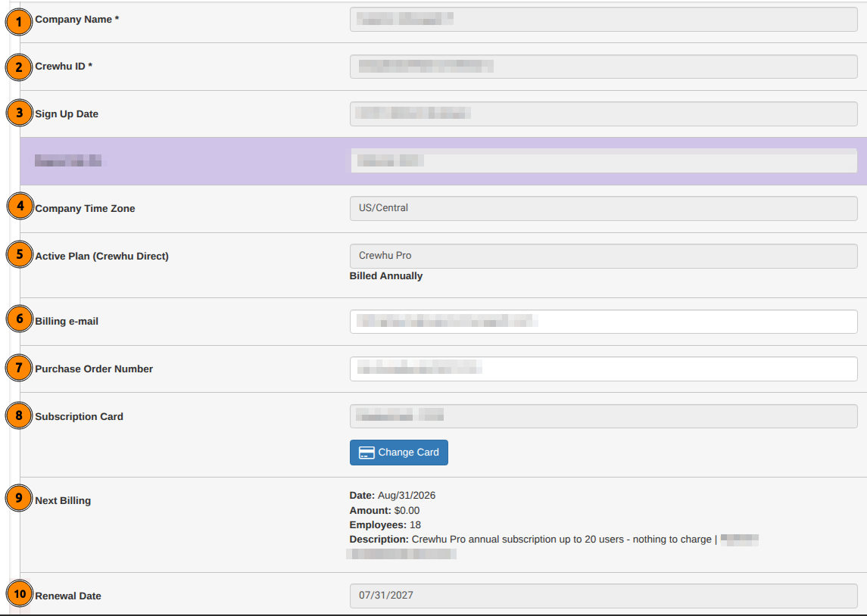The width and height of the screenshot is (867, 616).
Task: Click the 'Date: Aug/31/2026' next billing line
Action: coord(392,496)
